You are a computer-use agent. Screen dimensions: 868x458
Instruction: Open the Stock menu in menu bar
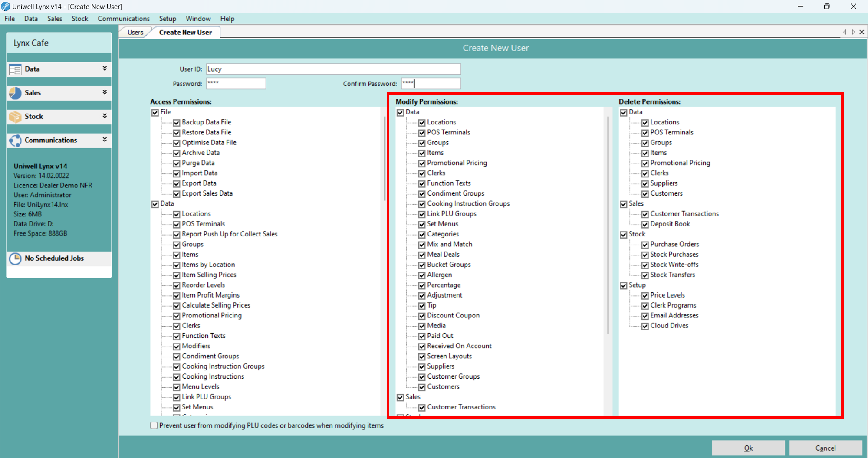pyautogui.click(x=80, y=19)
